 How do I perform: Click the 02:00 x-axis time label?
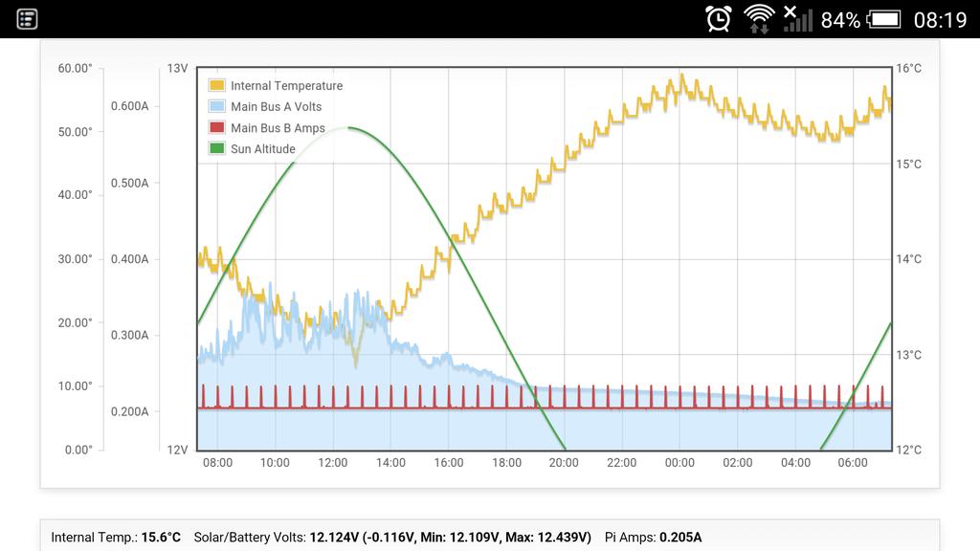click(x=738, y=463)
